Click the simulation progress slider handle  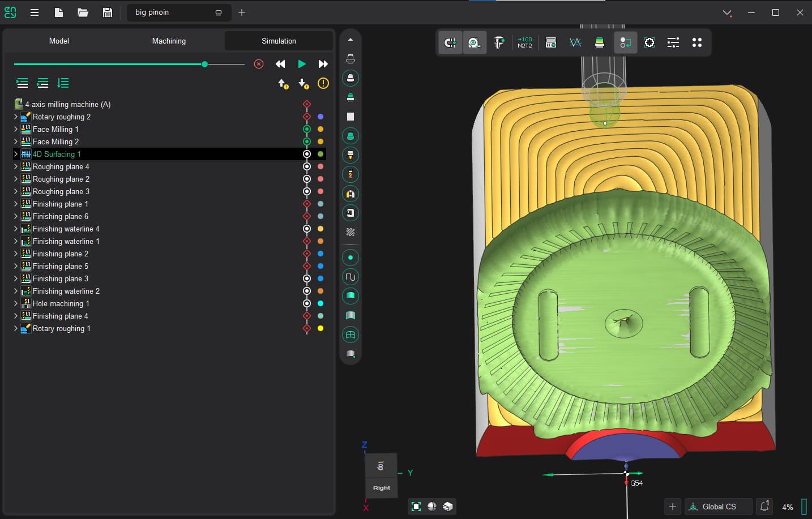coord(204,64)
